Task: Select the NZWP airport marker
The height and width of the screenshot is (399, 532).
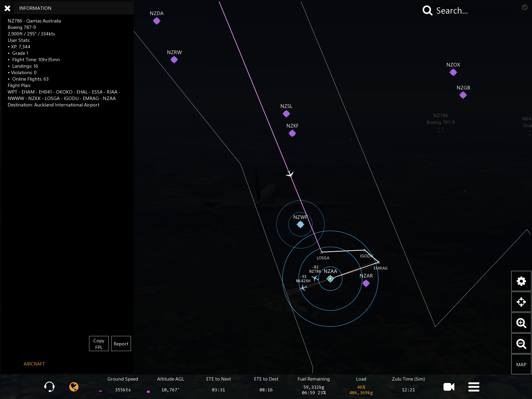Action: coord(300,224)
